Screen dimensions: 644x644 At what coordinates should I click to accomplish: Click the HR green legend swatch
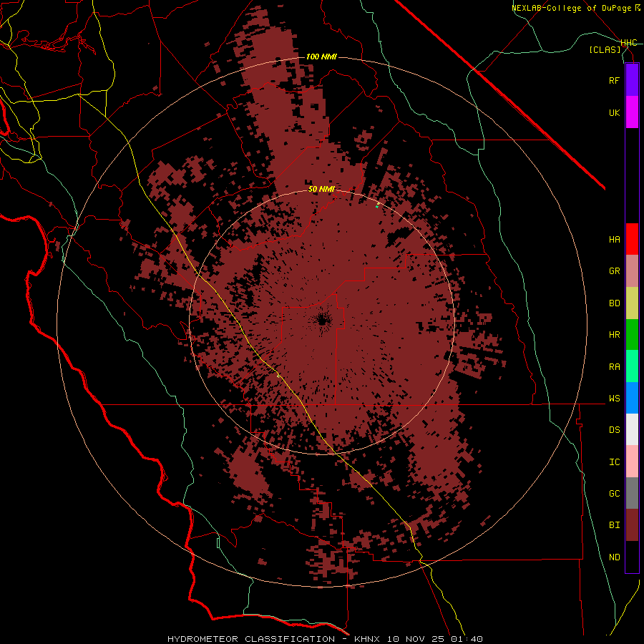632,335
